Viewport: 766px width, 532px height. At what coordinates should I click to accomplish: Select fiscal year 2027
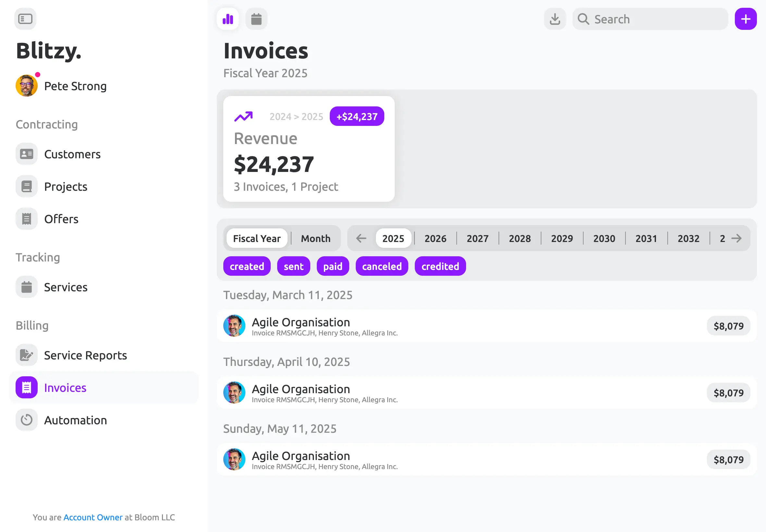[477, 239]
